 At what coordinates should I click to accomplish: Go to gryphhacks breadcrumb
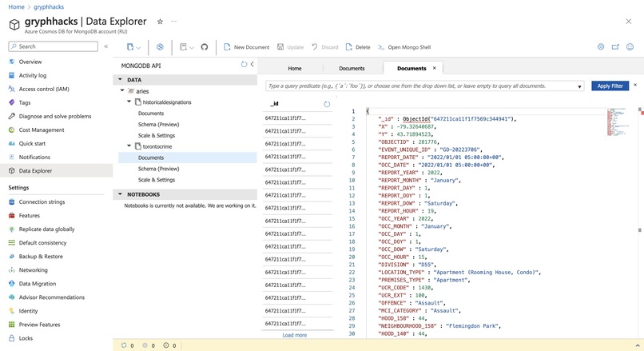click(x=49, y=7)
